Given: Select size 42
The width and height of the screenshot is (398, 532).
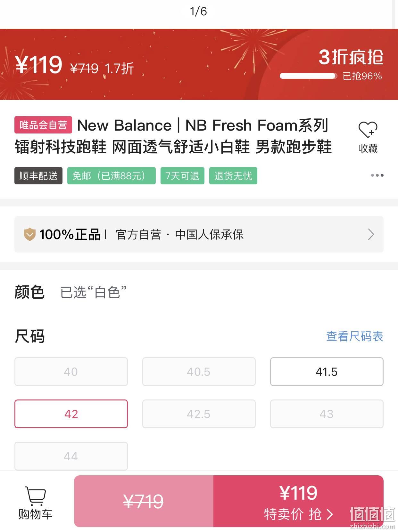Looking at the screenshot, I should 71,414.
